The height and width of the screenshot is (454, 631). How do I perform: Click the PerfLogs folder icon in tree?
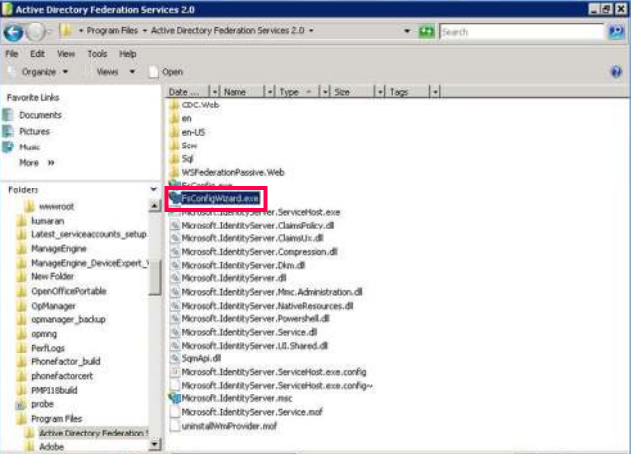[22, 348]
